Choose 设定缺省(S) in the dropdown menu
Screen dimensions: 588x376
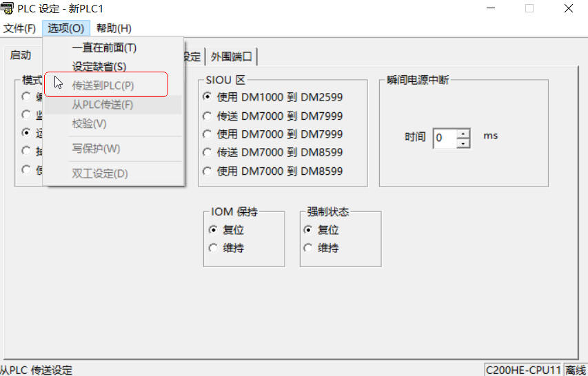pyautogui.click(x=99, y=67)
